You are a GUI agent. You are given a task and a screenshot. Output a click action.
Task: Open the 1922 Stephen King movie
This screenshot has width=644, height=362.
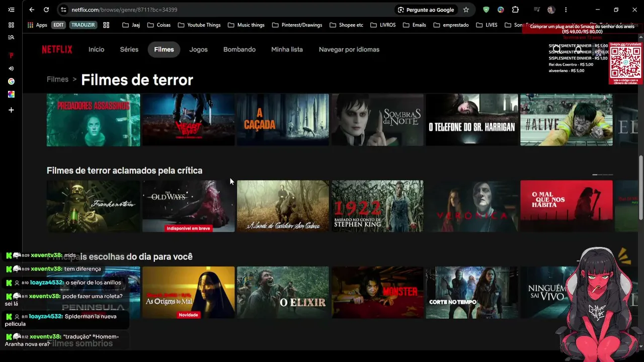pos(377,206)
